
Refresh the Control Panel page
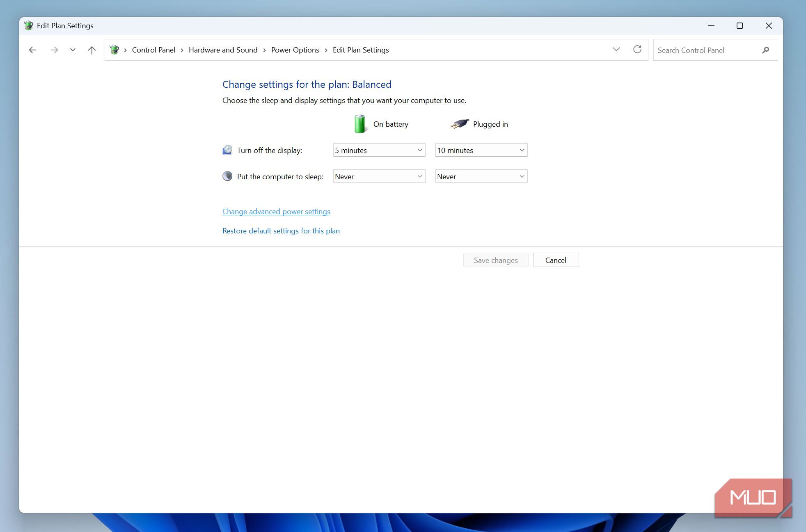point(637,50)
